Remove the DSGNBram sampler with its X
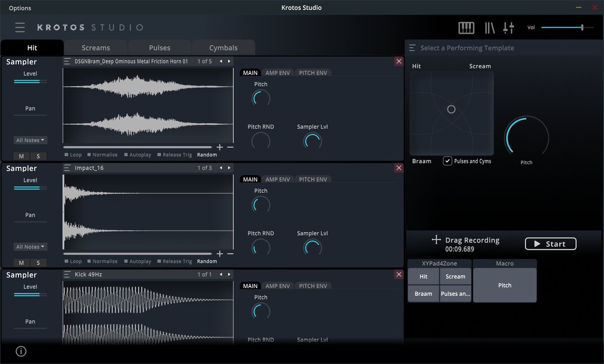Viewport: 604px width, 364px height. click(x=399, y=61)
